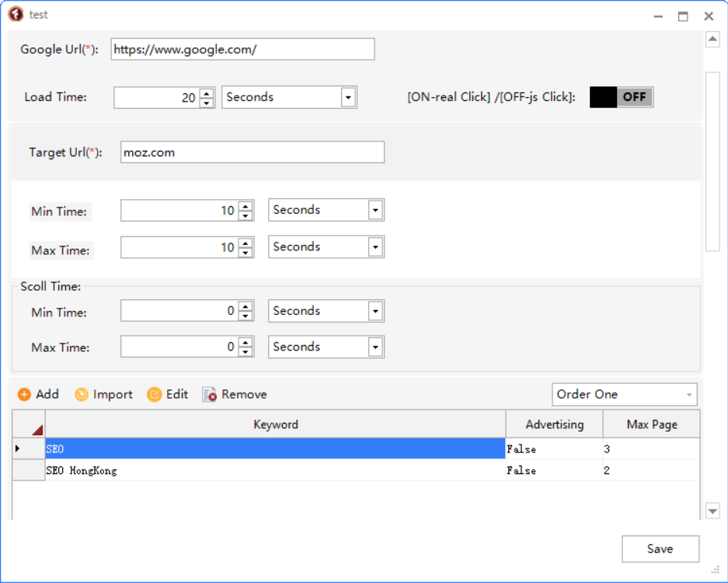Click the scrollbar up arrow
This screenshot has height=583, width=728.
[x=712, y=39]
